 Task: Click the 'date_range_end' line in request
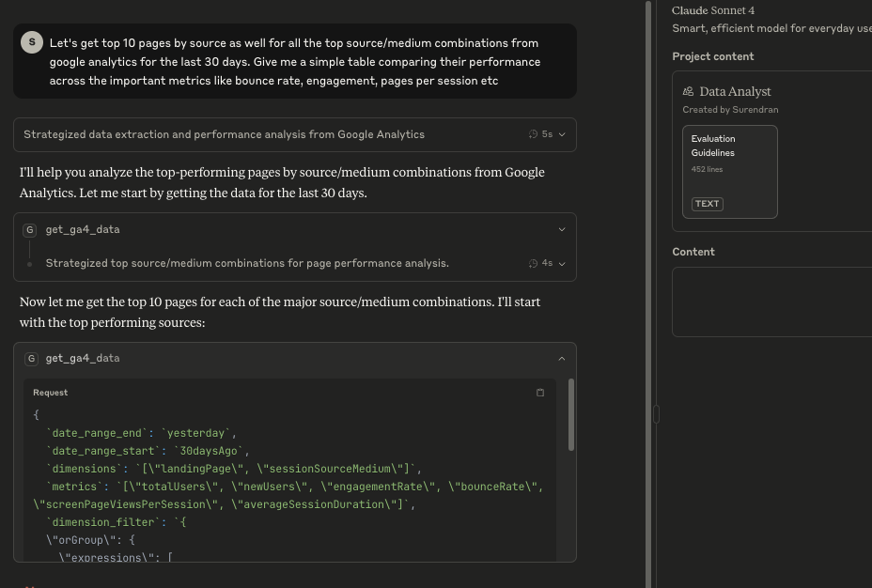coord(141,433)
